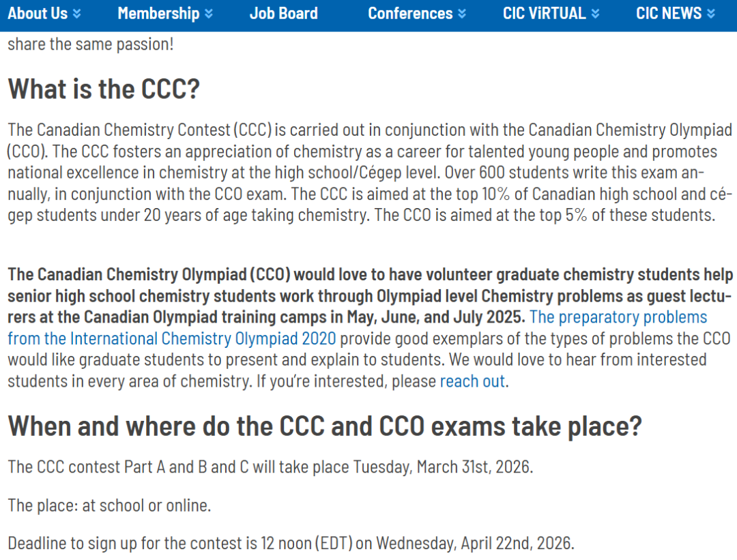The image size is (737, 560).
Task: Click the March 31st, 2026 contest date line
Action: [270, 467]
